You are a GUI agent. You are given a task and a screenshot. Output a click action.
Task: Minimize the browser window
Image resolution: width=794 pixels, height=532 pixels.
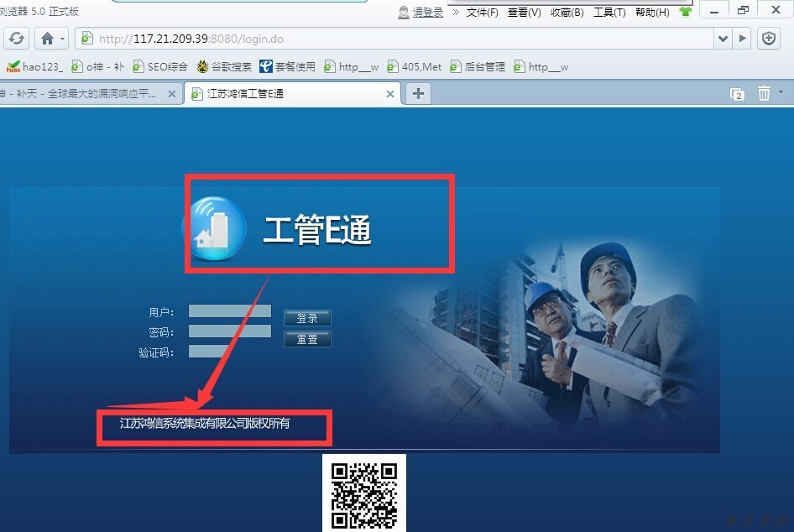[714, 10]
